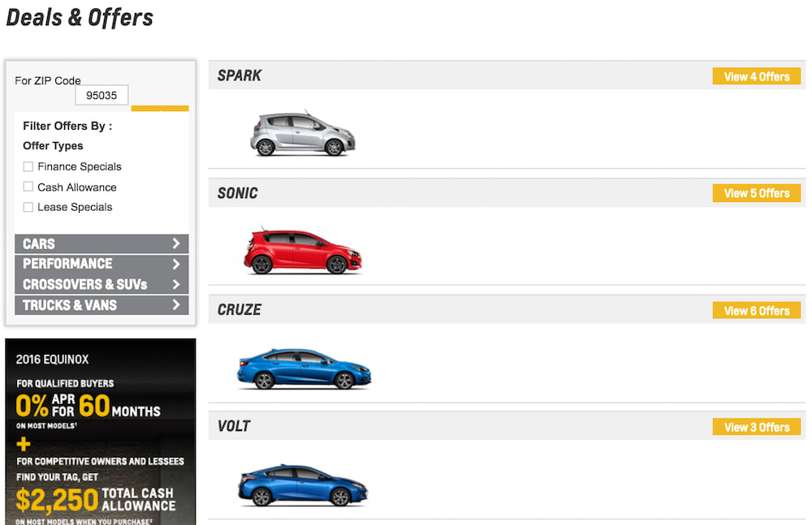Click the Filter Offers By heading
This screenshot has height=525, width=812.
pos(67,126)
